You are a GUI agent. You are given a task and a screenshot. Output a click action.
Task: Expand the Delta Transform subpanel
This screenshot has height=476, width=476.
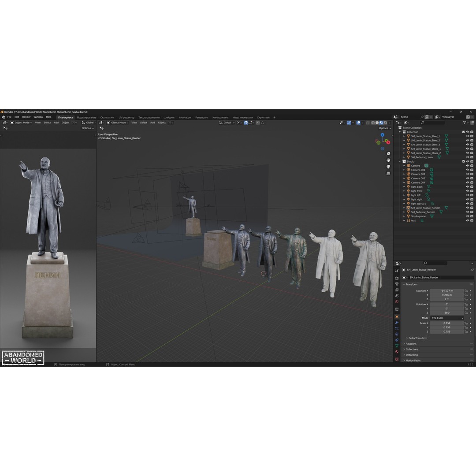(416, 338)
